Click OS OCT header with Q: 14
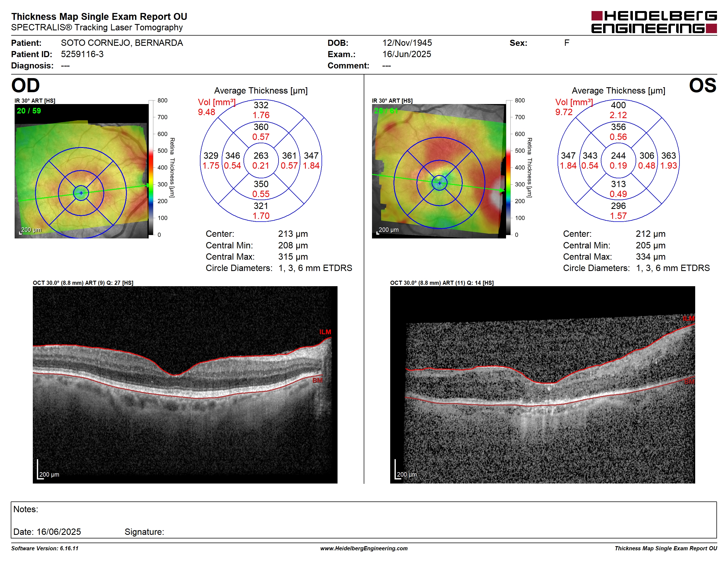 tap(442, 283)
